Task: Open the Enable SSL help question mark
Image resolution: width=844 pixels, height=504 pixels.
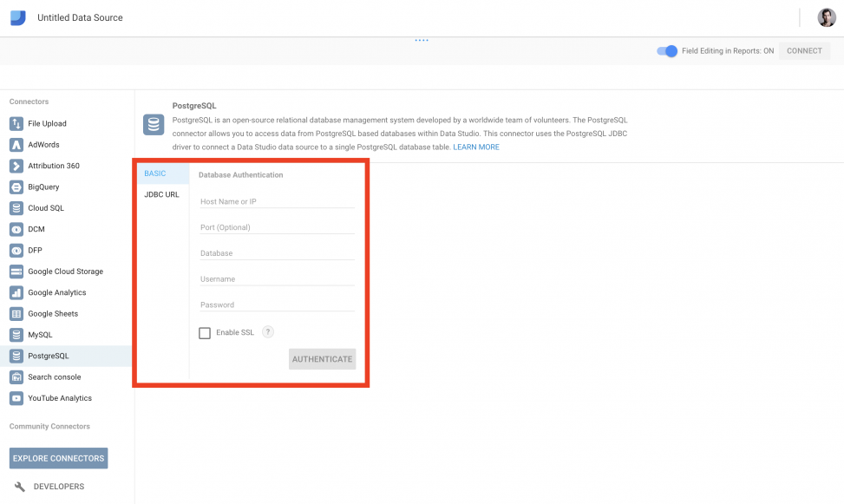Action: point(267,332)
